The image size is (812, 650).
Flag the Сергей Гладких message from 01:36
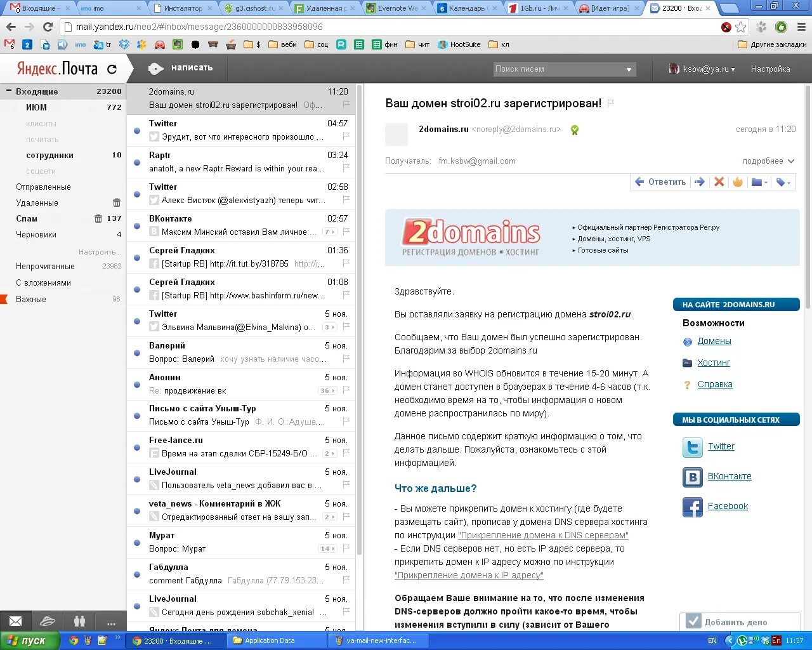point(346,263)
